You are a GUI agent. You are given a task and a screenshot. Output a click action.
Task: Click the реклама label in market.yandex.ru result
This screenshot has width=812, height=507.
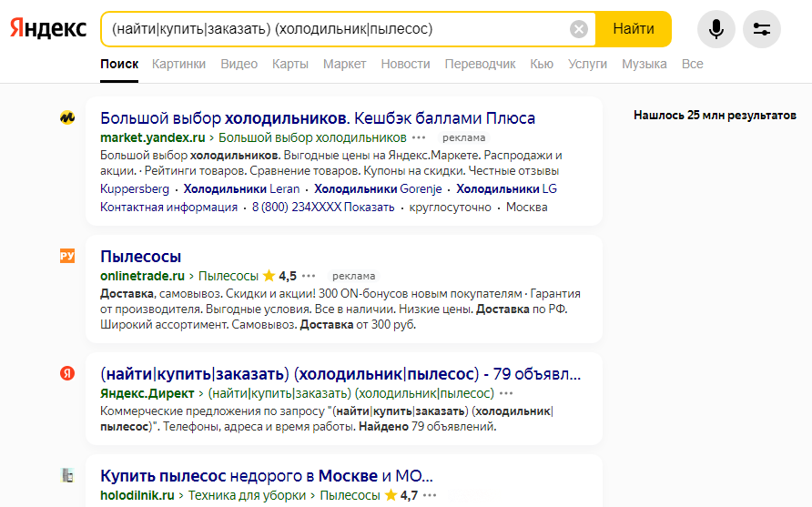pos(464,137)
